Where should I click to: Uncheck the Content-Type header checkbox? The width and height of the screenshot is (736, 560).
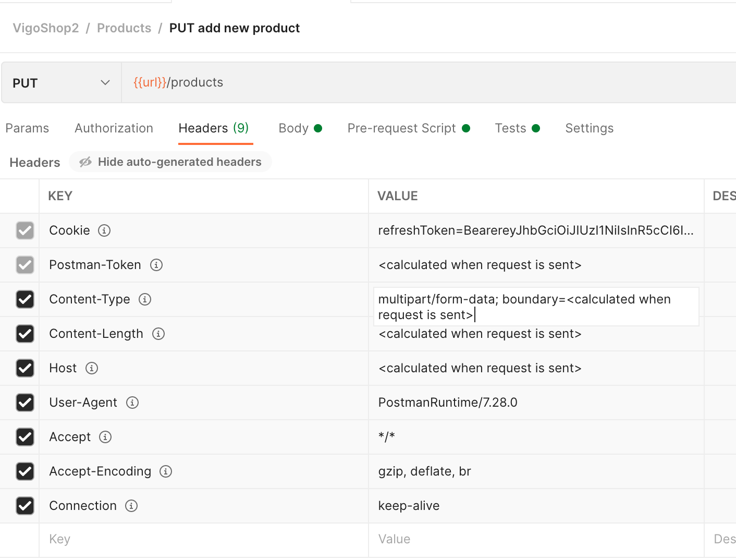tap(25, 299)
